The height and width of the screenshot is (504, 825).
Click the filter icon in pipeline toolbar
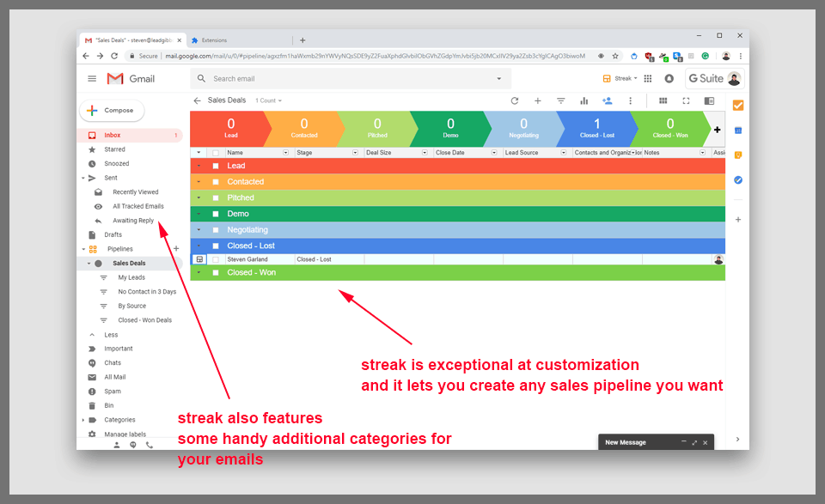click(x=561, y=100)
